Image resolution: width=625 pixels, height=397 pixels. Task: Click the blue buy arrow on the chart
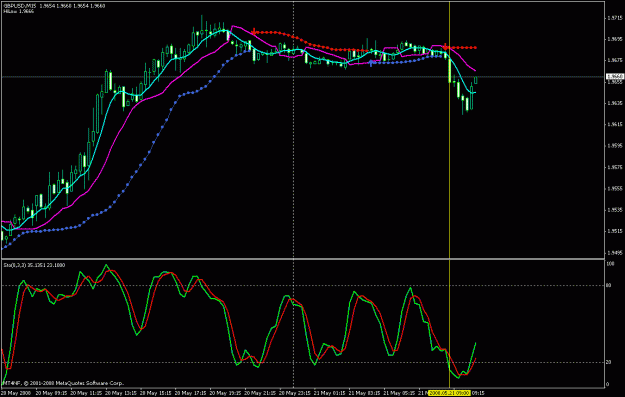click(371, 63)
